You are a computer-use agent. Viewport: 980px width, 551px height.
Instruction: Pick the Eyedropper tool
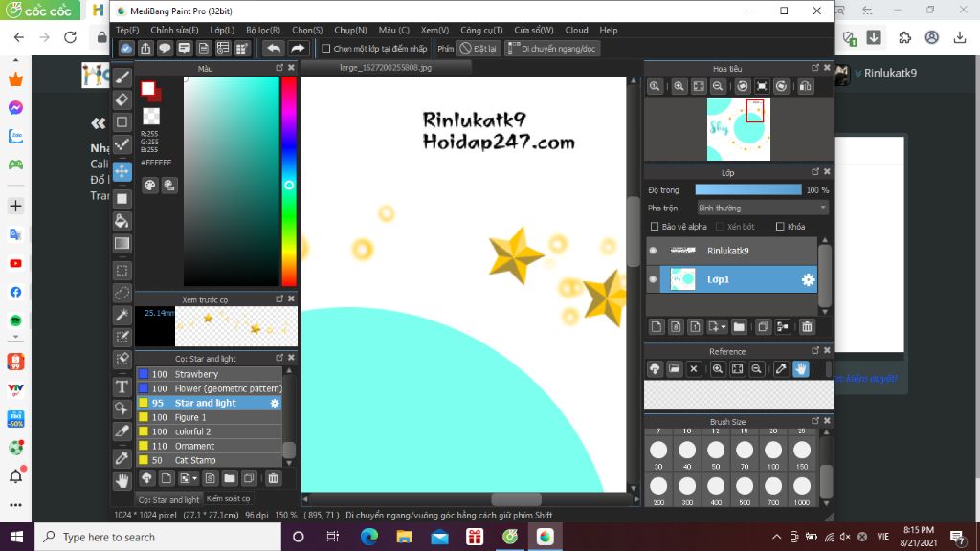[x=122, y=458]
